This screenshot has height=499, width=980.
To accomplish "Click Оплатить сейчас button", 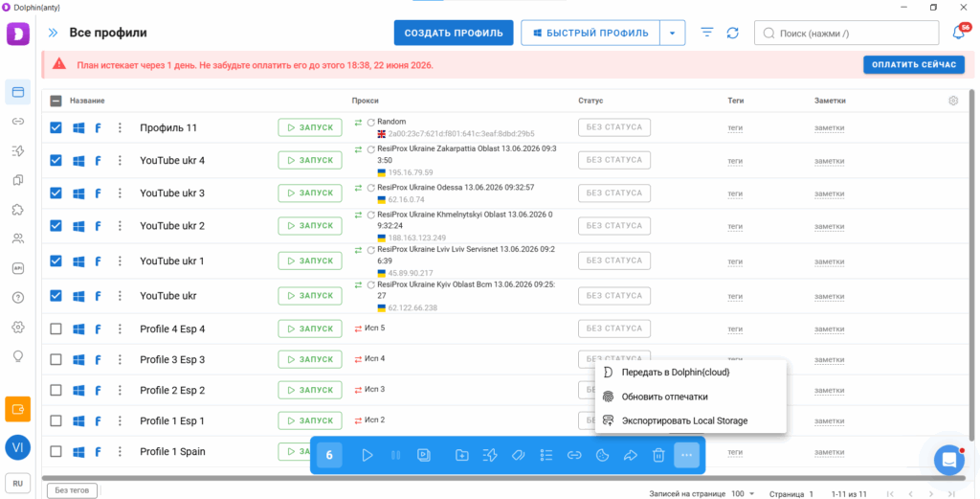I will click(914, 64).
